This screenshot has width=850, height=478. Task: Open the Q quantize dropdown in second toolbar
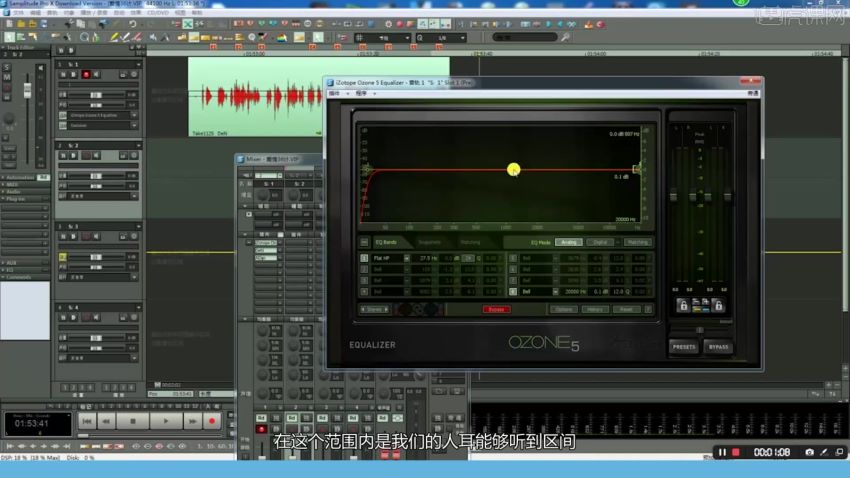click(462, 37)
